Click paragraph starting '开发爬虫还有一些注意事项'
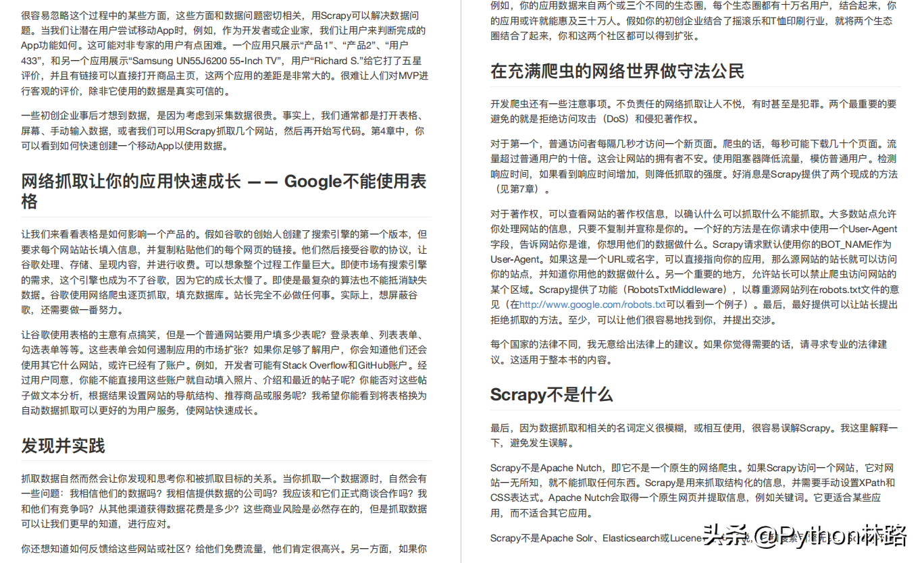 694,111
